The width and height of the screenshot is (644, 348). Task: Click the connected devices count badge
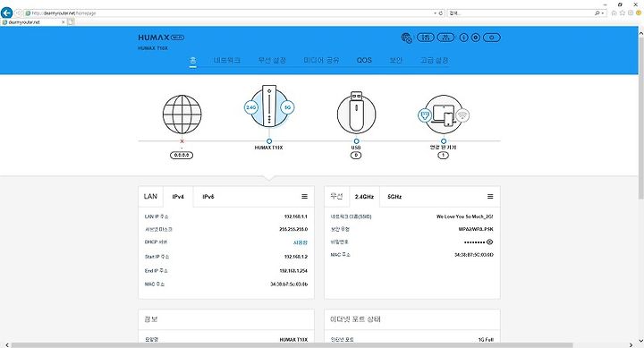click(x=443, y=156)
